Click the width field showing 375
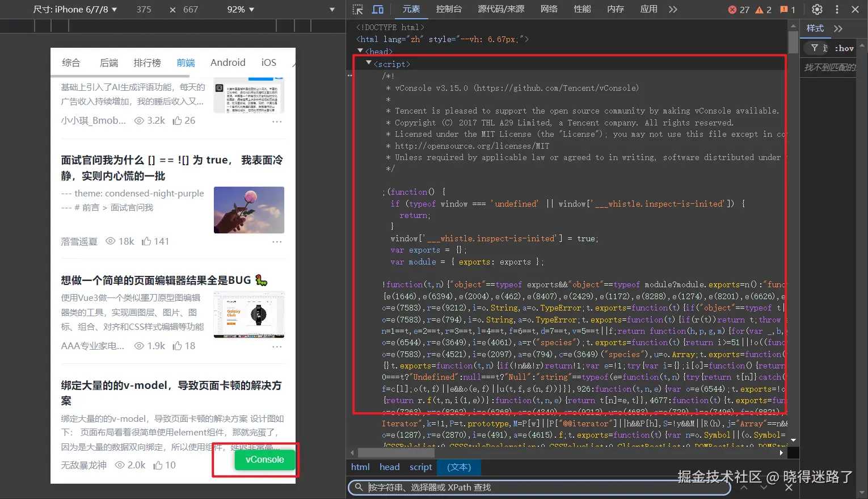 click(144, 9)
